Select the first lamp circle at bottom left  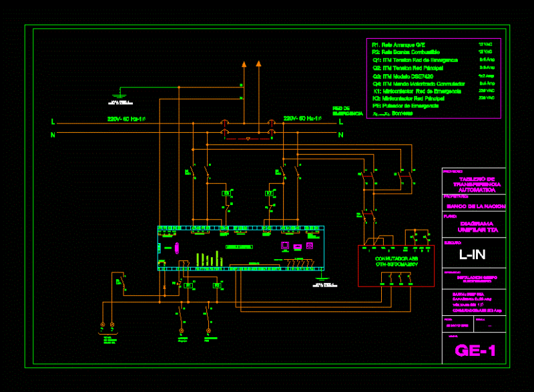[103, 325]
